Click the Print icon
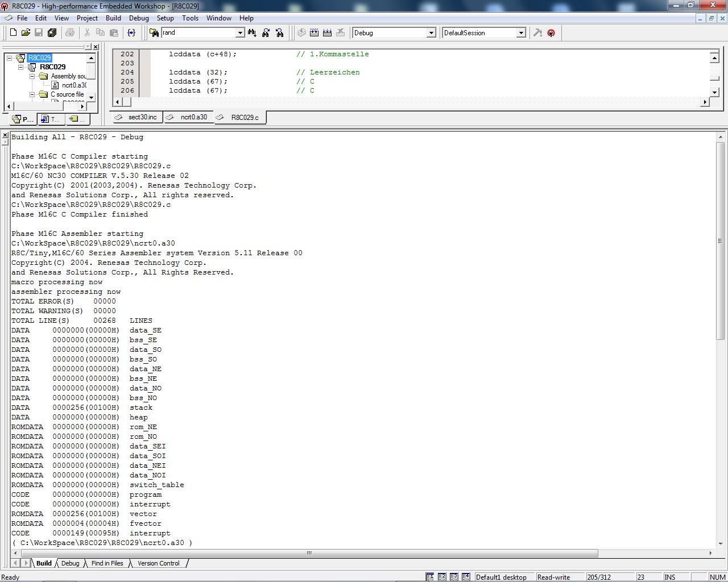Image resolution: width=728 pixels, height=582 pixels. 70,33
